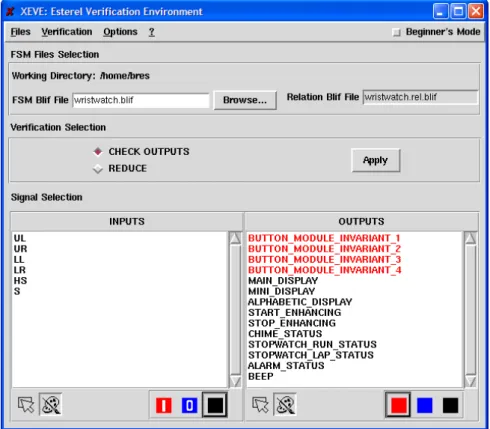
Task: Select output MAIN_DISPLAY
Action: pyautogui.click(x=283, y=281)
